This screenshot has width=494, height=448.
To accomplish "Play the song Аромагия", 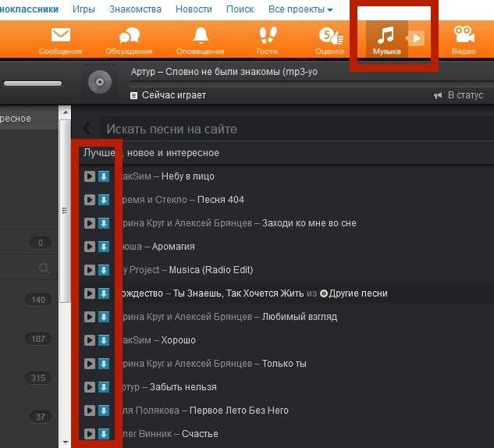I will click(90, 247).
